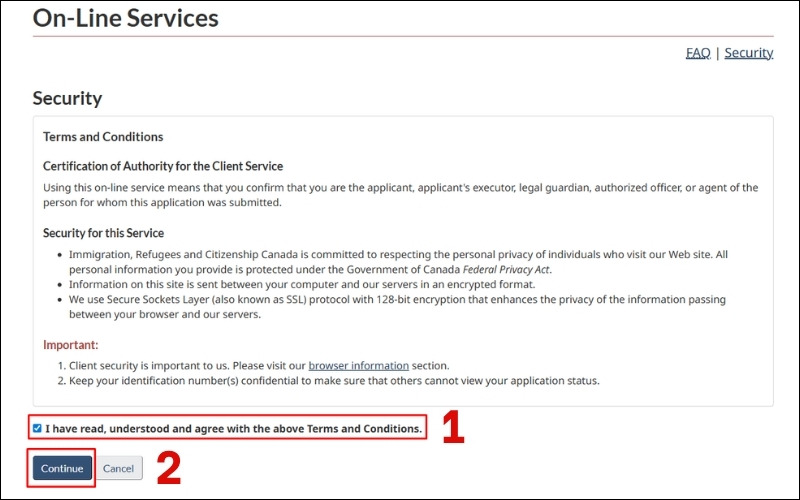Click the Terms and Conditions heading
Viewport: 800px width, 500px height.
click(103, 137)
